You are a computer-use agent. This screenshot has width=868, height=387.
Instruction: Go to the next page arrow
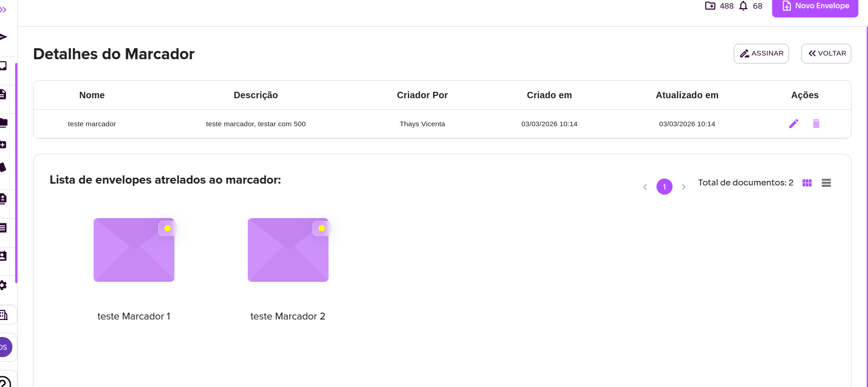coord(683,187)
